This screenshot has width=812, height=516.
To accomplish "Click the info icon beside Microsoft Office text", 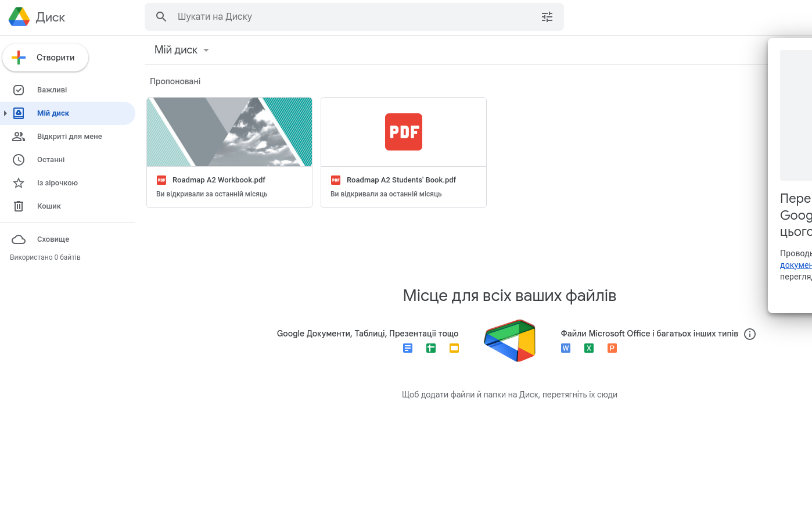I will 750,334.
